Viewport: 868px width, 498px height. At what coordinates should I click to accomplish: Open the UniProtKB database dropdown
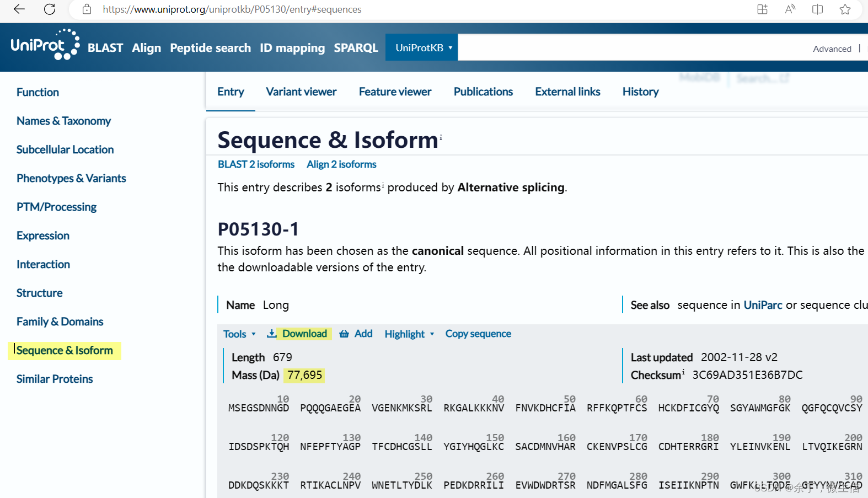(421, 47)
